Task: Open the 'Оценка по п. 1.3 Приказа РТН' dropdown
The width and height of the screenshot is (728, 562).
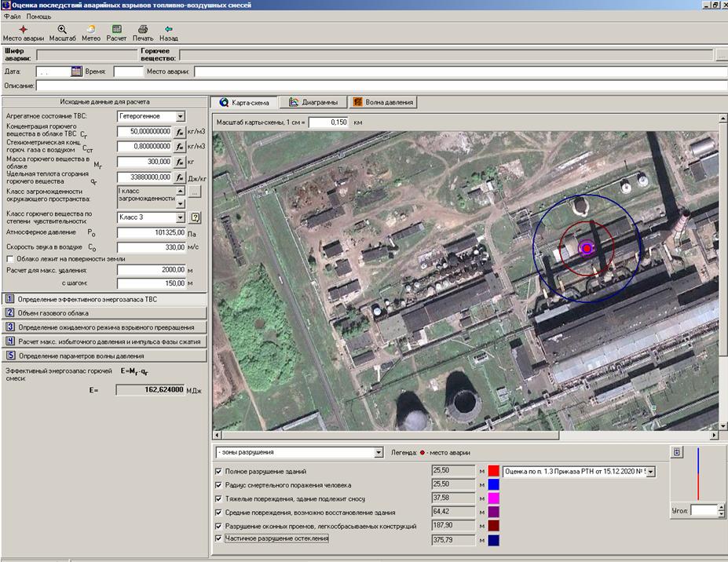Action: click(x=649, y=471)
